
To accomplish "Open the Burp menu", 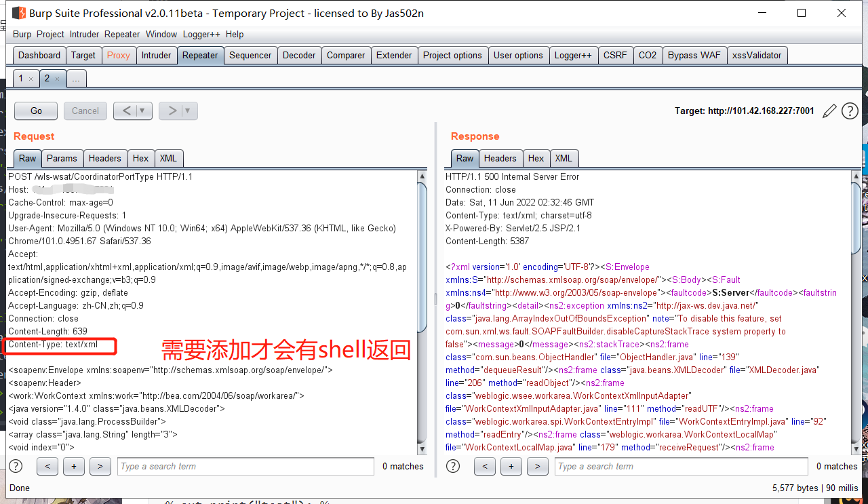I will coord(22,34).
